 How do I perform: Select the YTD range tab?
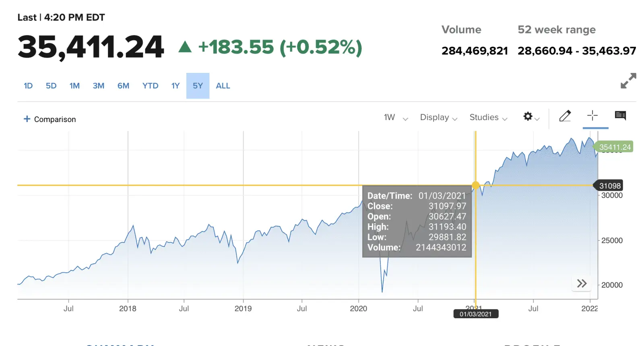click(150, 85)
